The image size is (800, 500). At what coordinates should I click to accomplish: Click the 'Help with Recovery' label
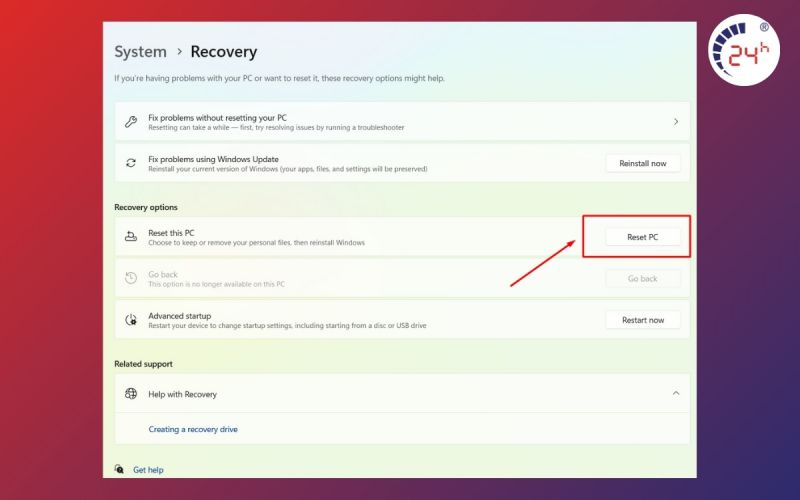point(183,394)
